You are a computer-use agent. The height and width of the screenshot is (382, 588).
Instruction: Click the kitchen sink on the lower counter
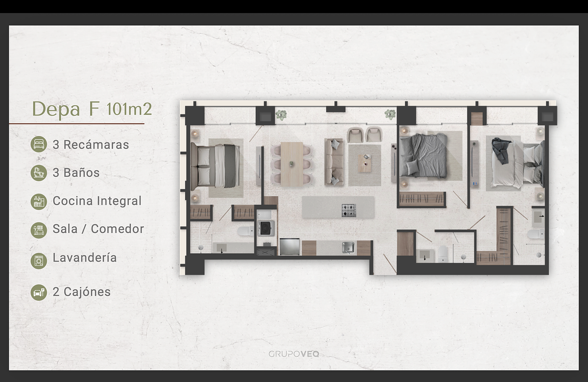click(348, 248)
